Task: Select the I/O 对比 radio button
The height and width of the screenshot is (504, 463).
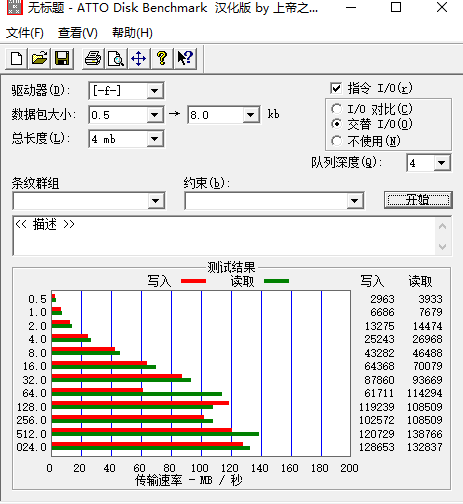Action: pos(337,109)
